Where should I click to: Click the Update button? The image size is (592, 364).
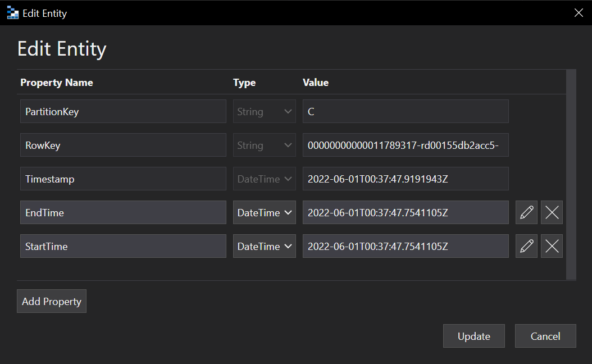[x=474, y=336]
